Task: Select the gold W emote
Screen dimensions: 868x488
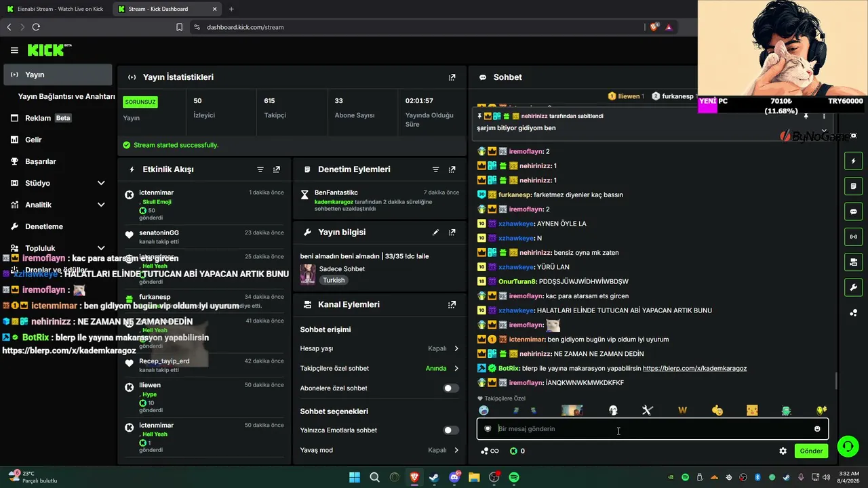Action: (x=682, y=410)
